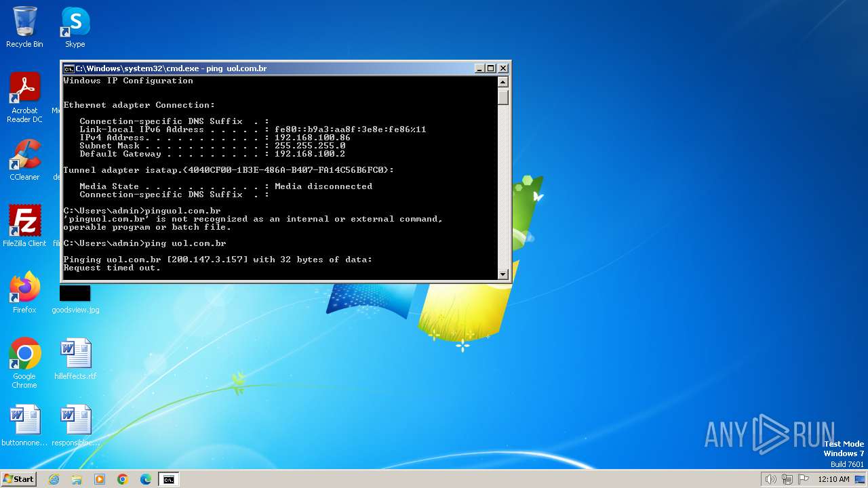Click the 'ping uol.com.br' command line
Viewport: 868px width, 488px height.
click(144, 243)
